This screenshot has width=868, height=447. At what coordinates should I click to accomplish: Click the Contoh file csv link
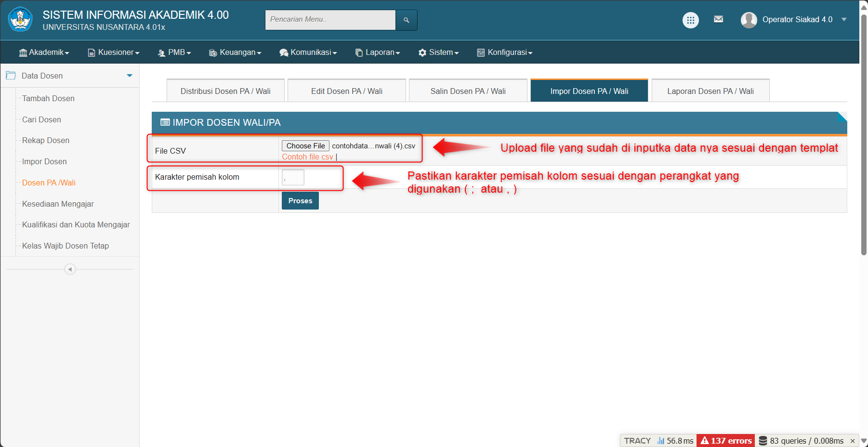[307, 157]
